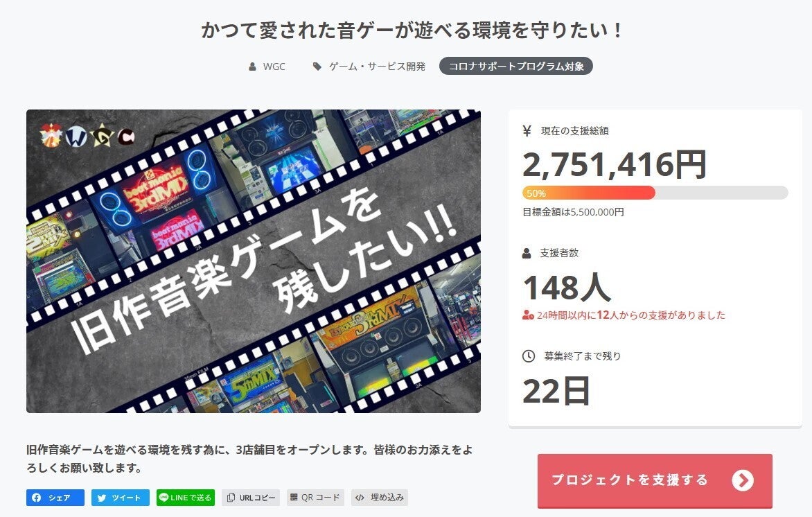Click the clock icon by 募集終了まで残り
This screenshot has height=517, width=812.
pos(528,356)
